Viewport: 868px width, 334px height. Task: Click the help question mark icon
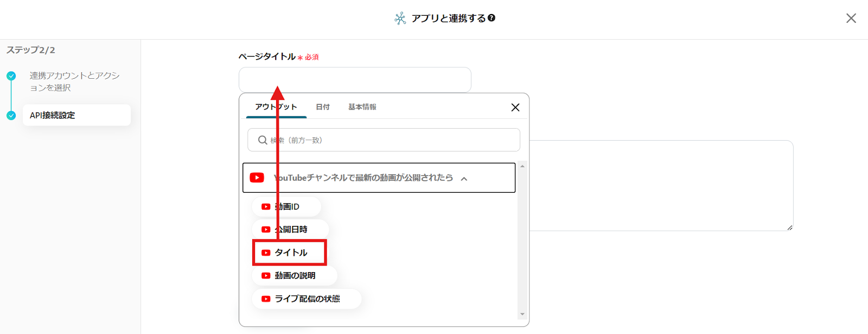tap(492, 18)
